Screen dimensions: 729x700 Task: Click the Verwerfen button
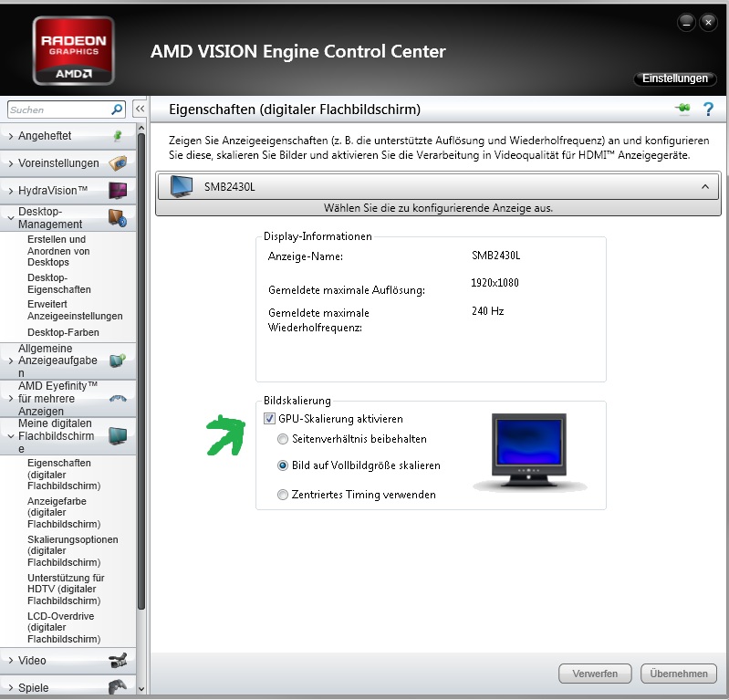pyautogui.click(x=595, y=674)
